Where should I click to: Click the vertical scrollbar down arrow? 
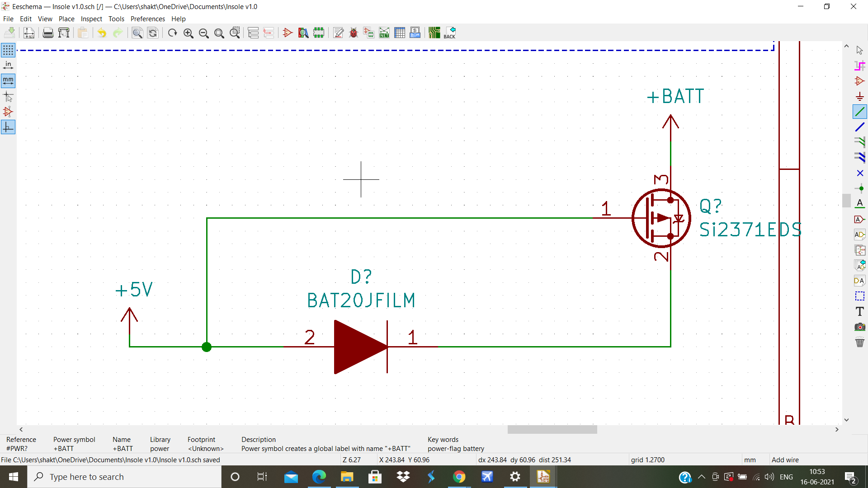(846, 420)
